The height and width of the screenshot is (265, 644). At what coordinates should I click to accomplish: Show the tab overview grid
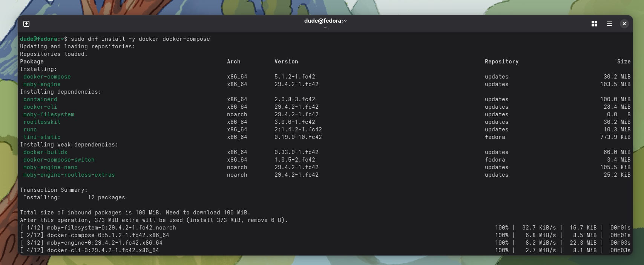tap(594, 24)
